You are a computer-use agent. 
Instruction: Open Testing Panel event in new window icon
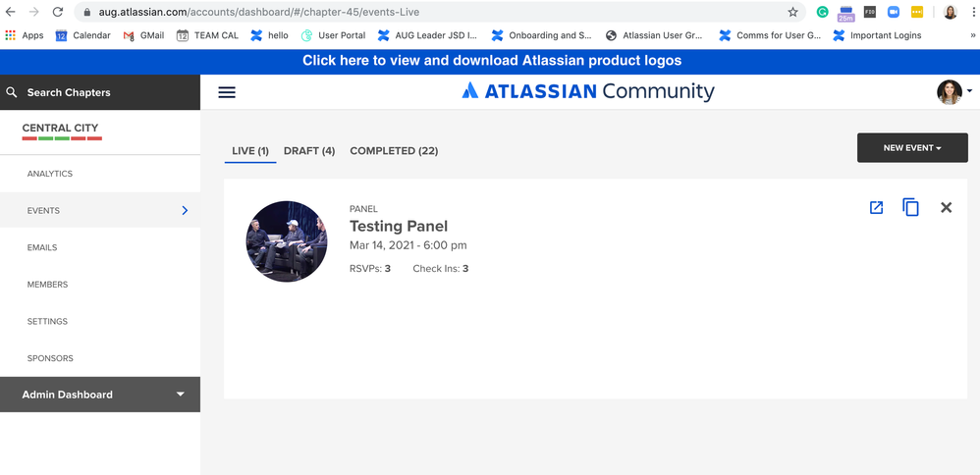coord(876,207)
